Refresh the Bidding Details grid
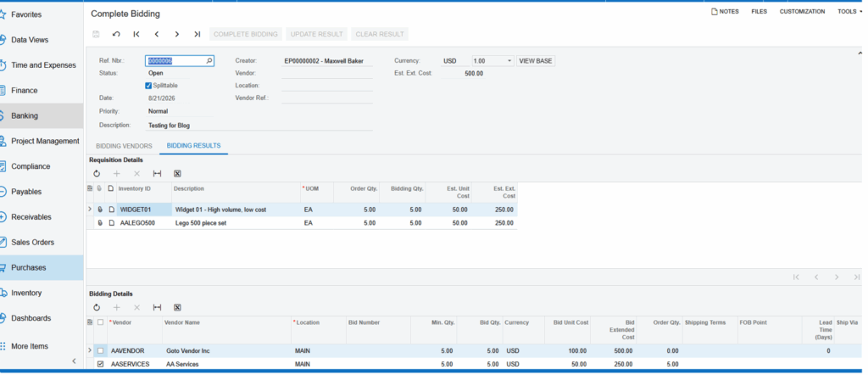The height and width of the screenshot is (375, 868). (97, 307)
